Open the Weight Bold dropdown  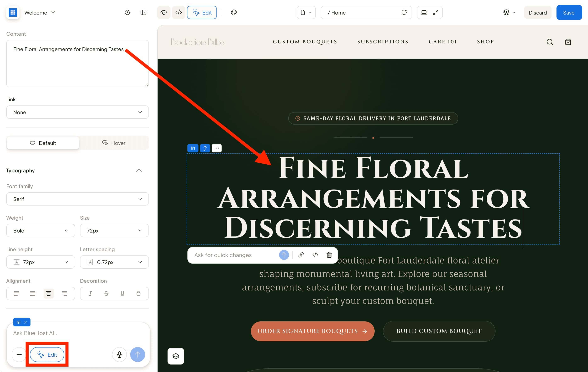coord(41,230)
